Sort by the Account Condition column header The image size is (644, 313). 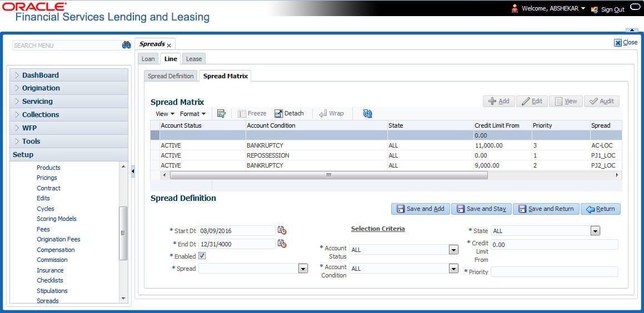(317, 125)
